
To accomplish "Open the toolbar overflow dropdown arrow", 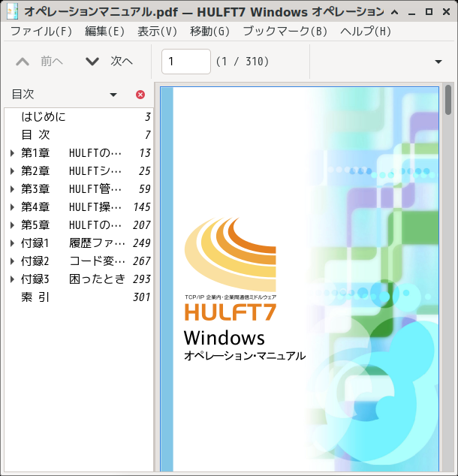I will (438, 62).
